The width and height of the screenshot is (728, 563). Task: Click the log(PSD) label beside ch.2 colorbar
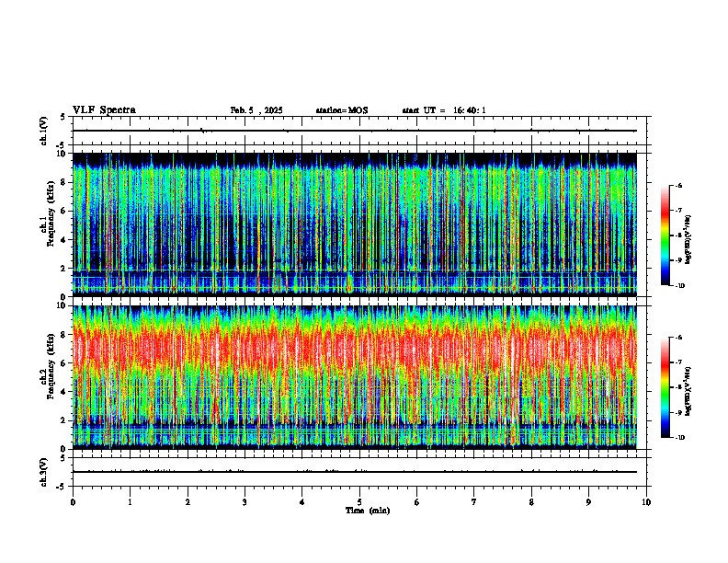tap(689, 391)
